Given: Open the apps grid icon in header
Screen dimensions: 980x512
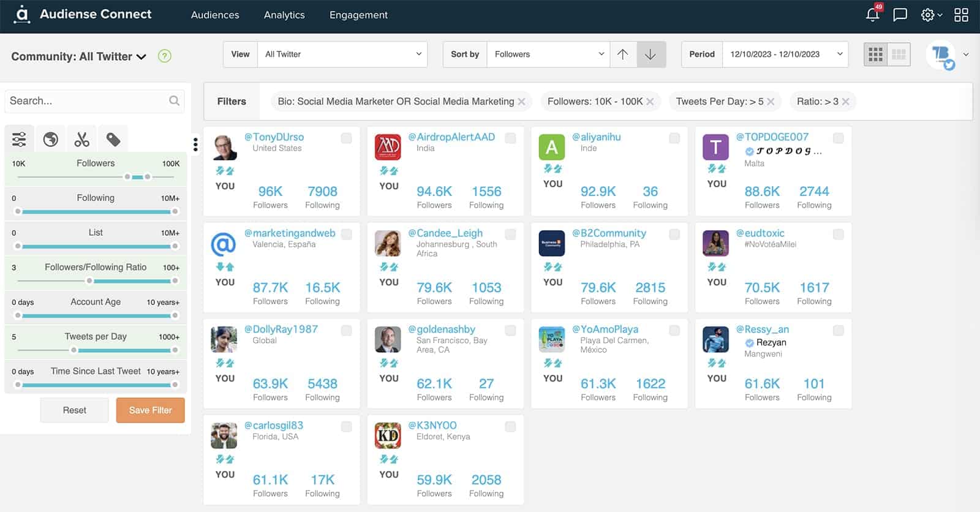Looking at the screenshot, I should pyautogui.click(x=961, y=15).
